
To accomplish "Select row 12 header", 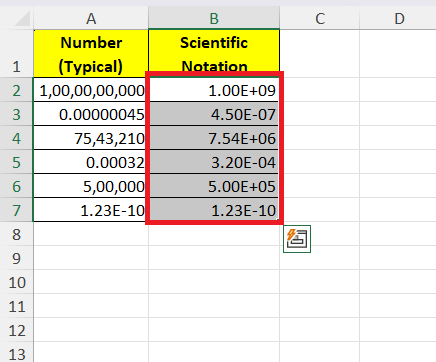I will point(17,330).
